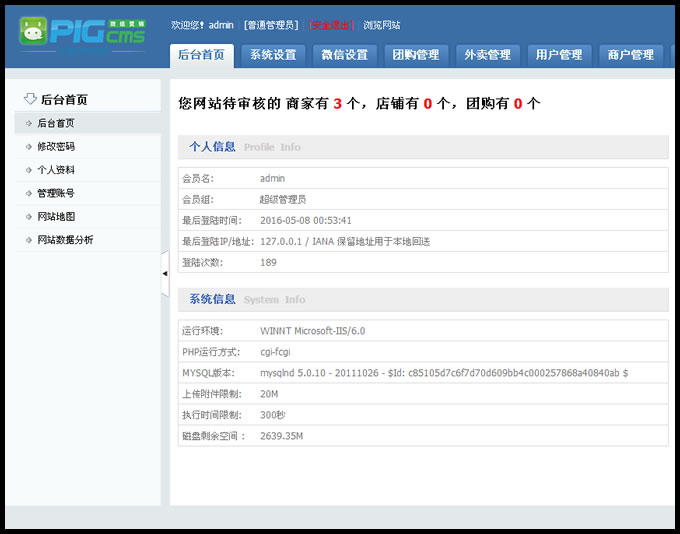This screenshot has width=680, height=534.
Task: Switch to the 商户管理 tab
Action: 630,55
